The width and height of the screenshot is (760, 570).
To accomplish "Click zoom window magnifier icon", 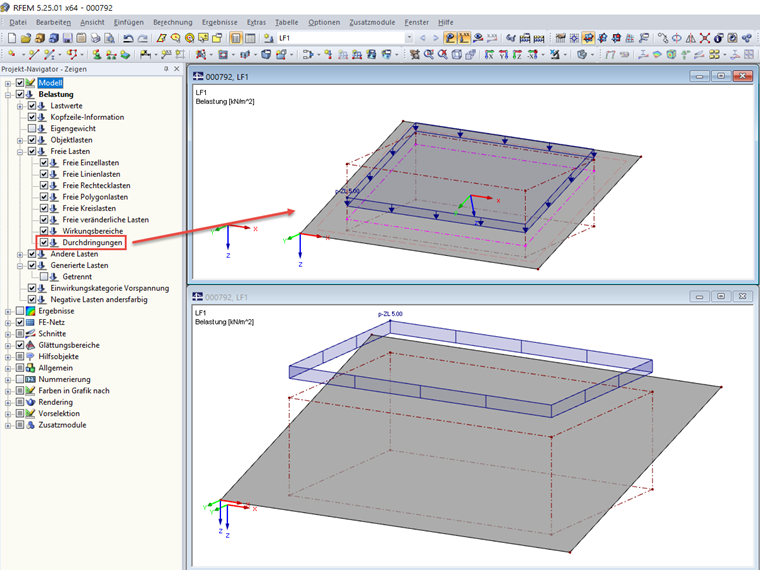I will (428, 54).
